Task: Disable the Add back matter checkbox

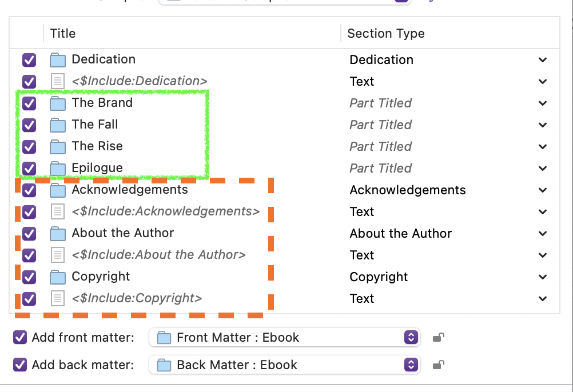Action: click(20, 365)
